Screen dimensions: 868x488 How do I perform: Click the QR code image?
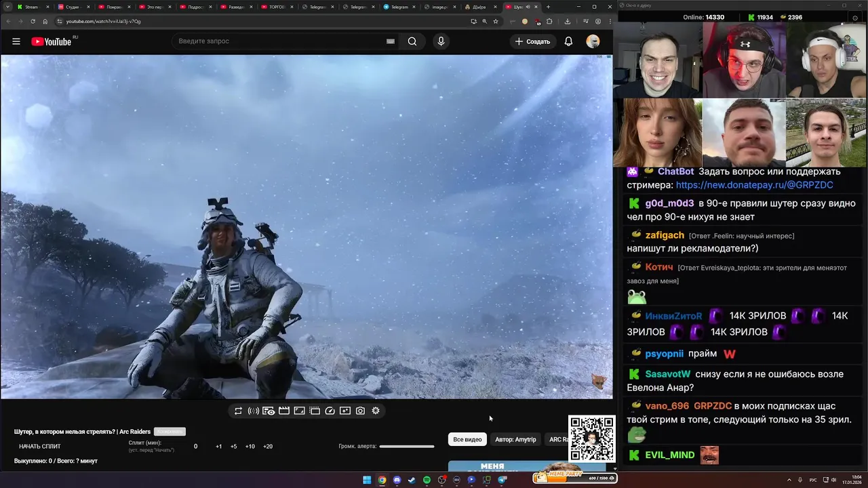click(x=591, y=439)
